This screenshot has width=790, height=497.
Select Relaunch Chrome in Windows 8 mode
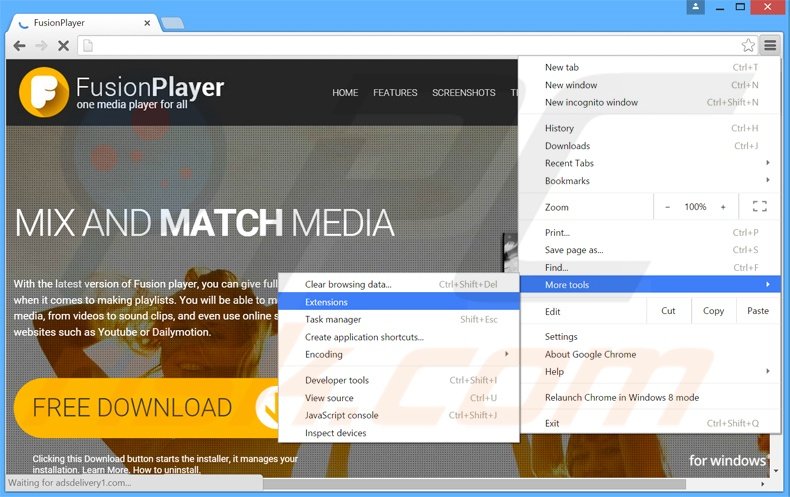[649, 397]
